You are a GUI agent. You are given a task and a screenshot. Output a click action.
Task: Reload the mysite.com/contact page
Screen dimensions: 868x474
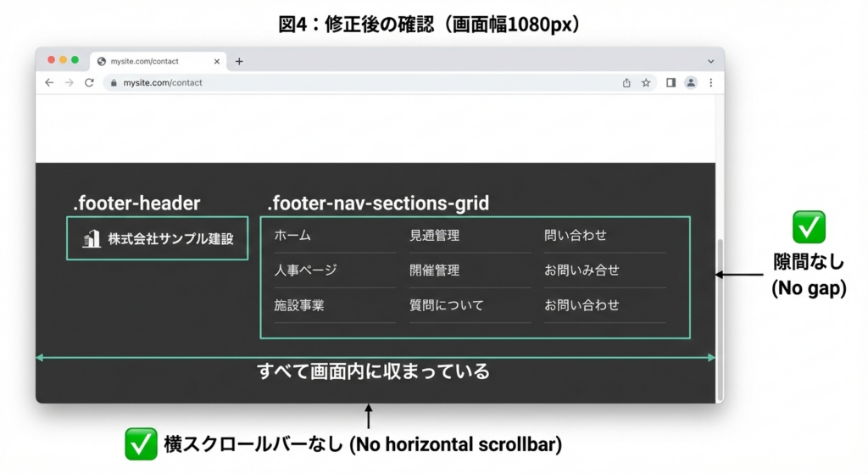[89, 82]
